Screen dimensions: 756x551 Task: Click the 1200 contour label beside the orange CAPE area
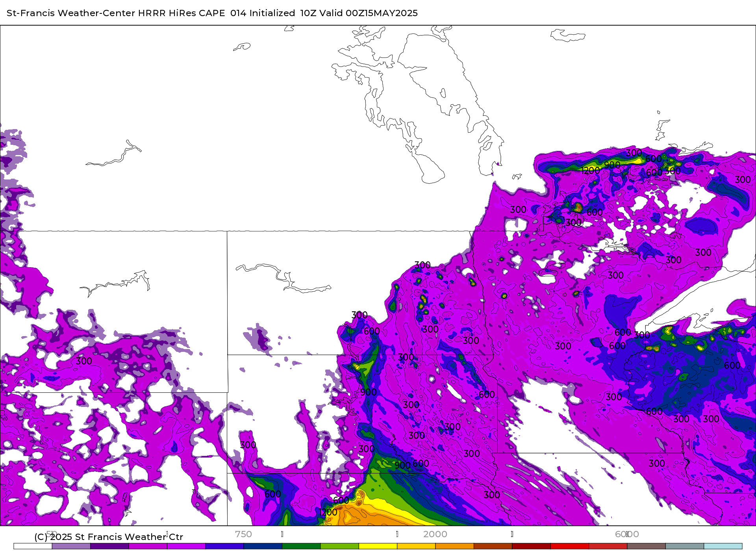pyautogui.click(x=328, y=512)
